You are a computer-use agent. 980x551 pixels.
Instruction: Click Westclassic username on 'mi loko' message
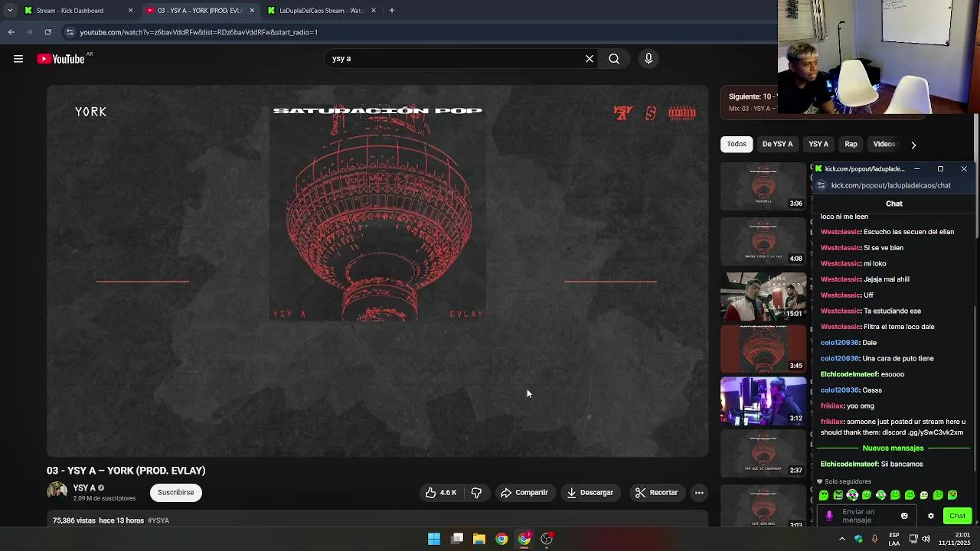841,263
